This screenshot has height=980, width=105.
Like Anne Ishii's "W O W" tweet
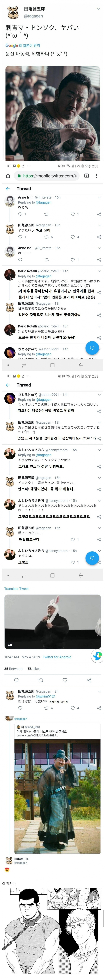73,214
